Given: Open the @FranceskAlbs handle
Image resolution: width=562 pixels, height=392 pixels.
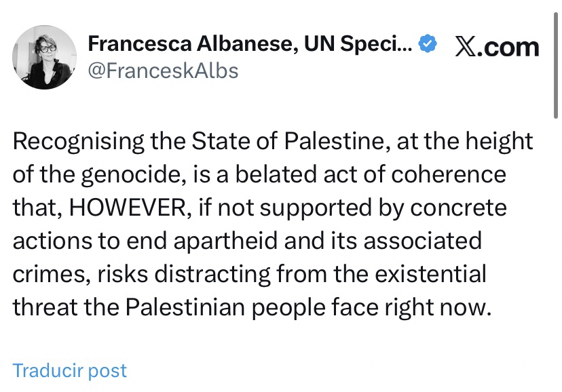Looking at the screenshot, I should [164, 70].
